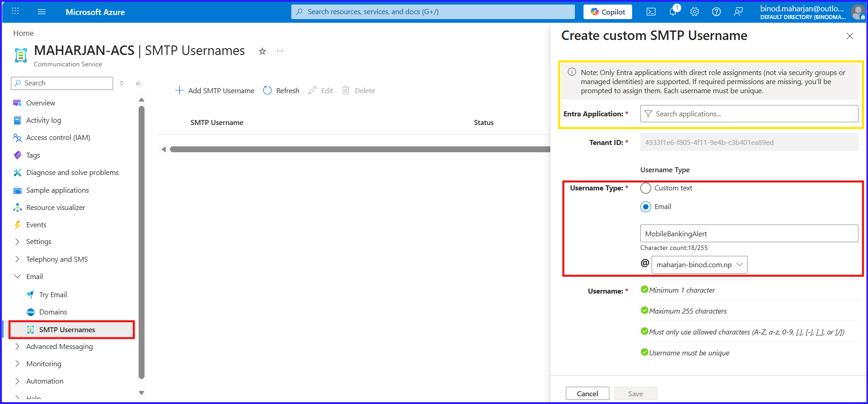Click the info icon in the note
Image resolution: width=868 pixels, height=404 pixels.
[x=572, y=72]
